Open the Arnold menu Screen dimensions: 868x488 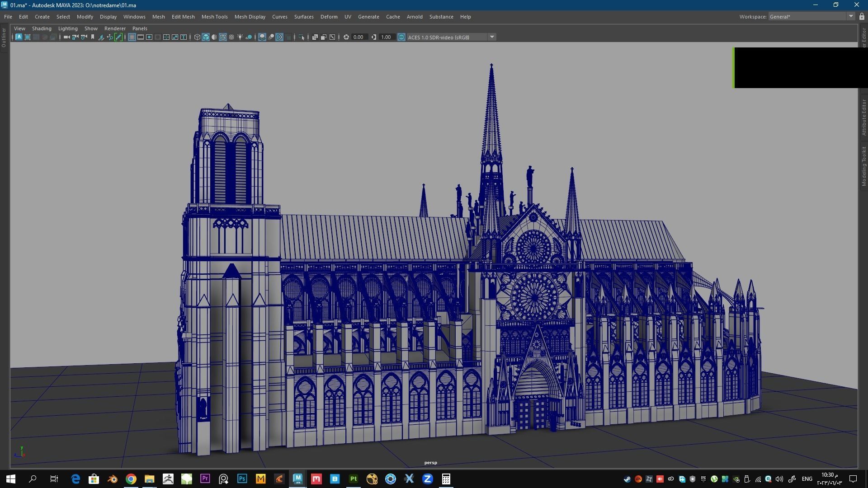415,17
